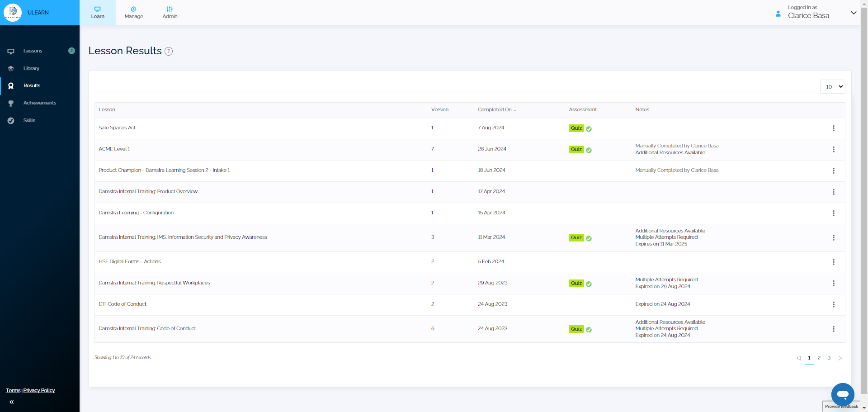Click the Damstra logo icon
The image size is (868, 412).
click(x=13, y=13)
